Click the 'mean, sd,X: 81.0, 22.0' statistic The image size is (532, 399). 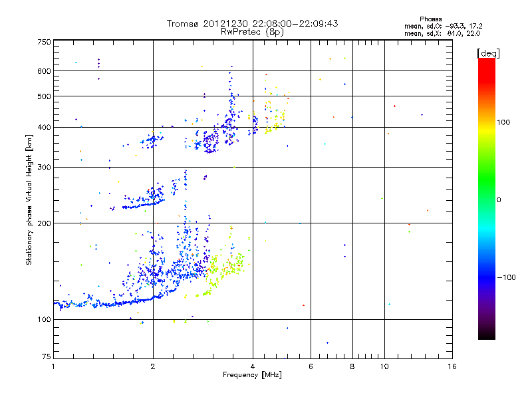click(442, 33)
